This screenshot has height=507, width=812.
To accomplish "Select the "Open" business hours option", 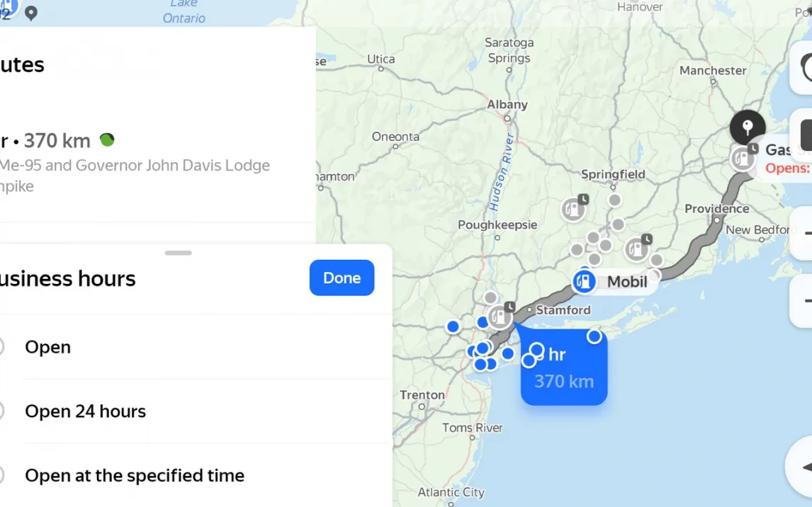I will (47, 347).
